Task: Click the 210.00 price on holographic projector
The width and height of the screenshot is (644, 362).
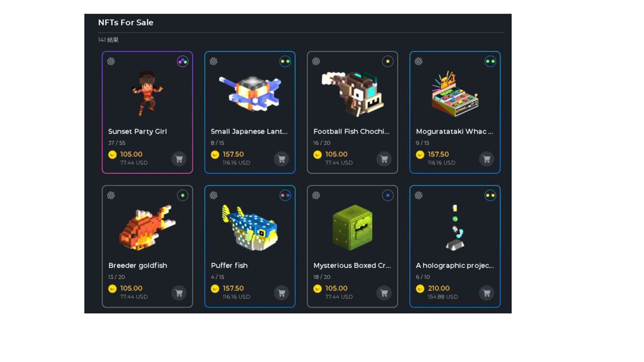Action: (x=439, y=288)
